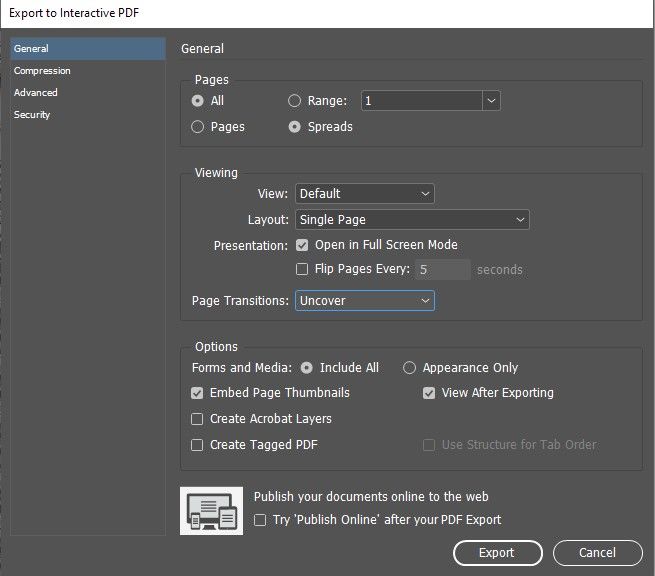Click the Export button
655x576 pixels.
(x=497, y=552)
